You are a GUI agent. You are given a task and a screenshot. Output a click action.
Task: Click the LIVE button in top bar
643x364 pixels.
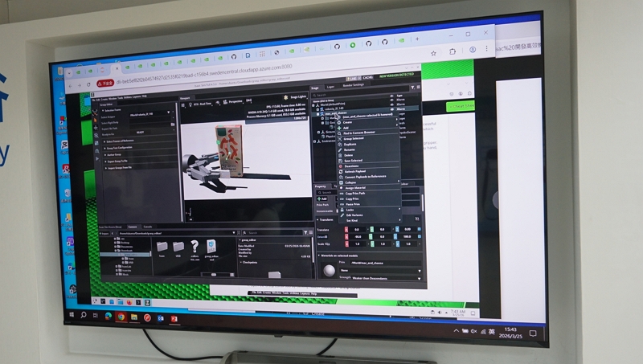(x=353, y=78)
